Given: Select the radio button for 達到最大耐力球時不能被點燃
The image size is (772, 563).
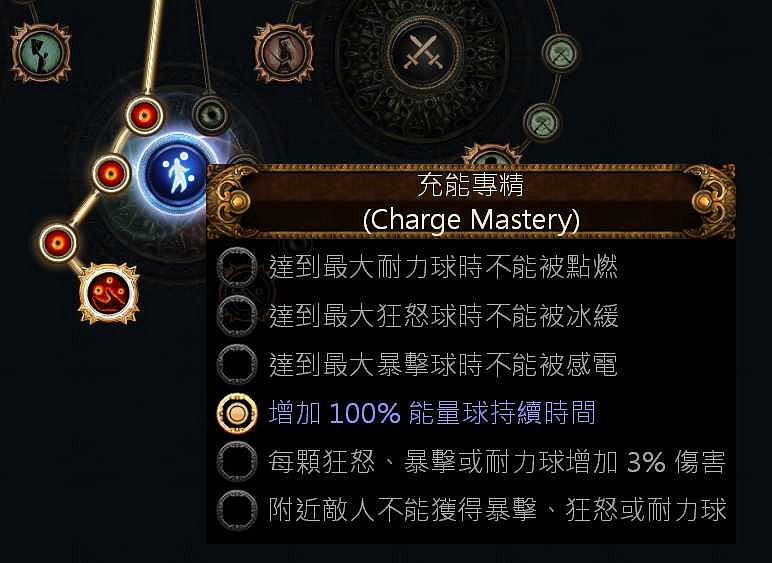Looking at the screenshot, I should coord(237,268).
